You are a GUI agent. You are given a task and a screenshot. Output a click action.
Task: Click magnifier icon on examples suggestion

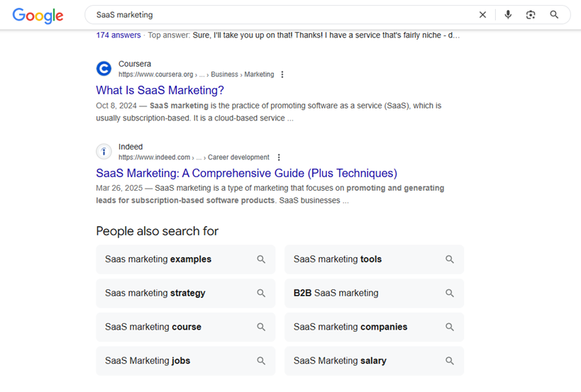tap(261, 259)
